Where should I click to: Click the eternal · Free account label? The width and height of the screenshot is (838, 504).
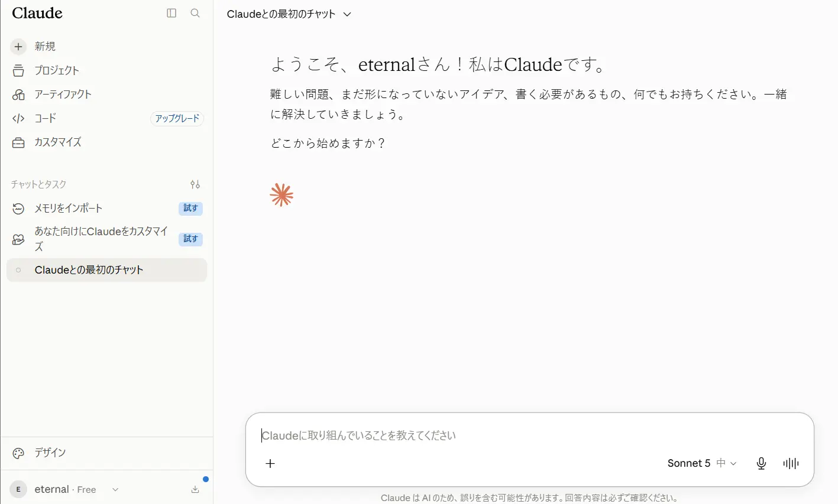pos(65,489)
